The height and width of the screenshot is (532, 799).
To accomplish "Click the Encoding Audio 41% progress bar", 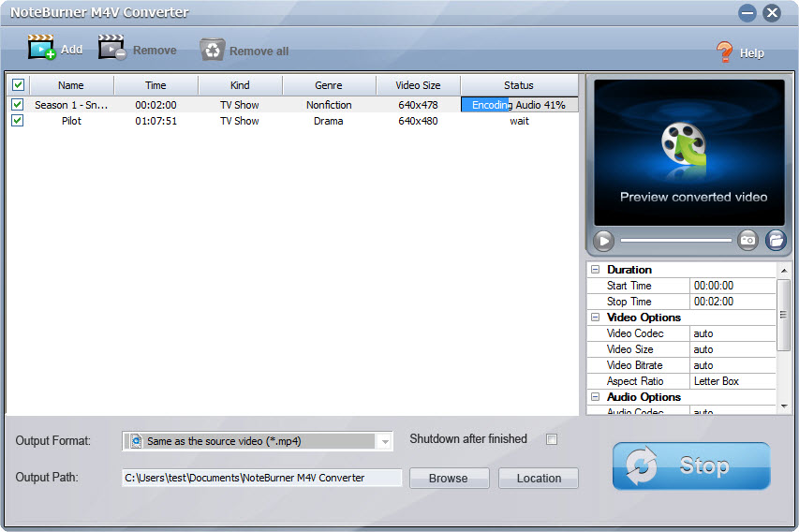I will click(519, 105).
